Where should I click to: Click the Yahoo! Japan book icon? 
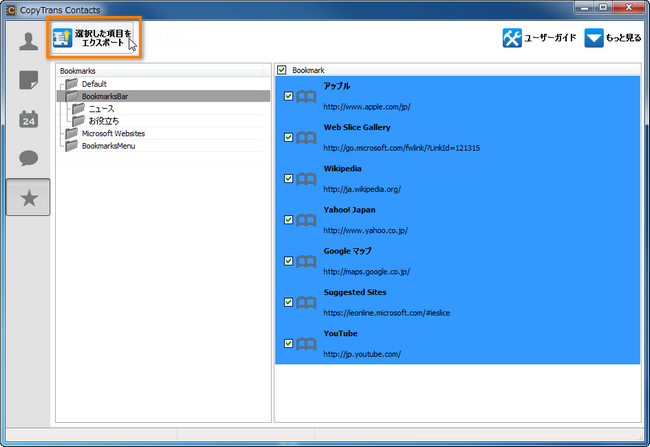(x=306, y=220)
